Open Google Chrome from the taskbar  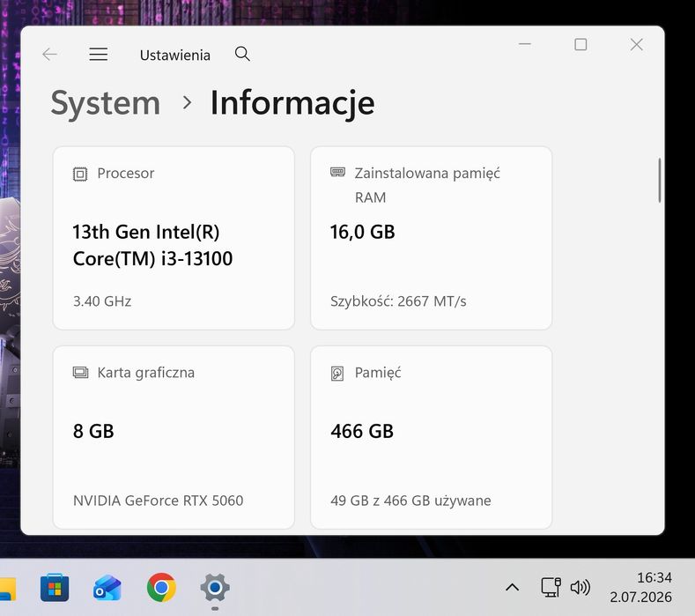pos(161,588)
